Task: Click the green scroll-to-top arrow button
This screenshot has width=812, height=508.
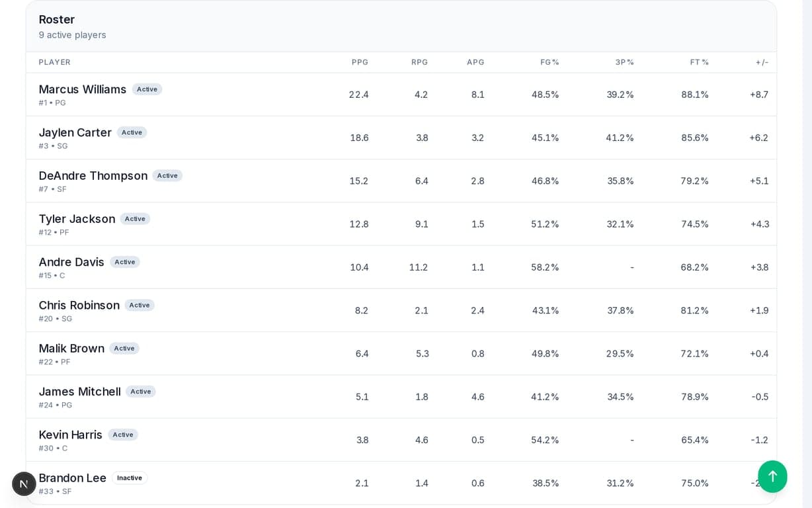Action: 772,476
